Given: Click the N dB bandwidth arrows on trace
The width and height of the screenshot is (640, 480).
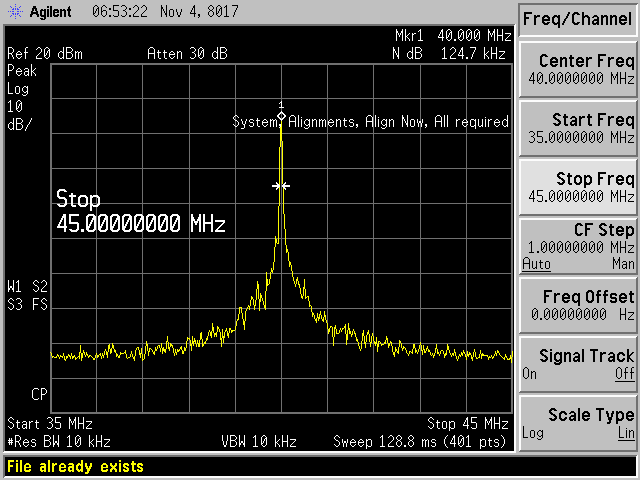Looking at the screenshot, I should [281, 186].
